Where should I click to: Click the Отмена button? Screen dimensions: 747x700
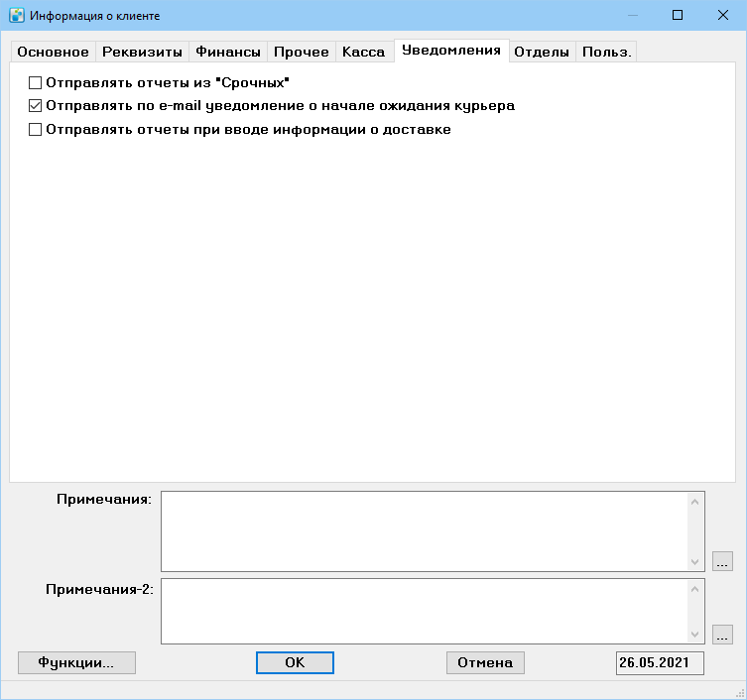coord(485,663)
